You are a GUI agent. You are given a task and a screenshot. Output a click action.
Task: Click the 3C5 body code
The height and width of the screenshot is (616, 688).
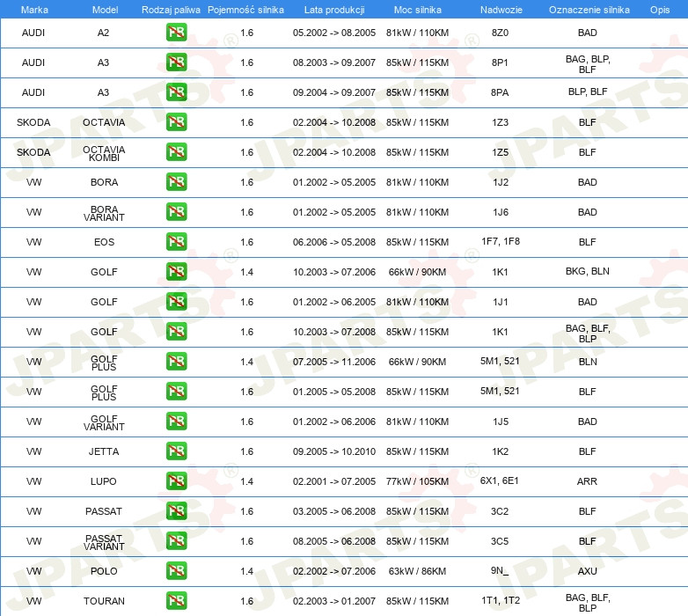[500, 541]
